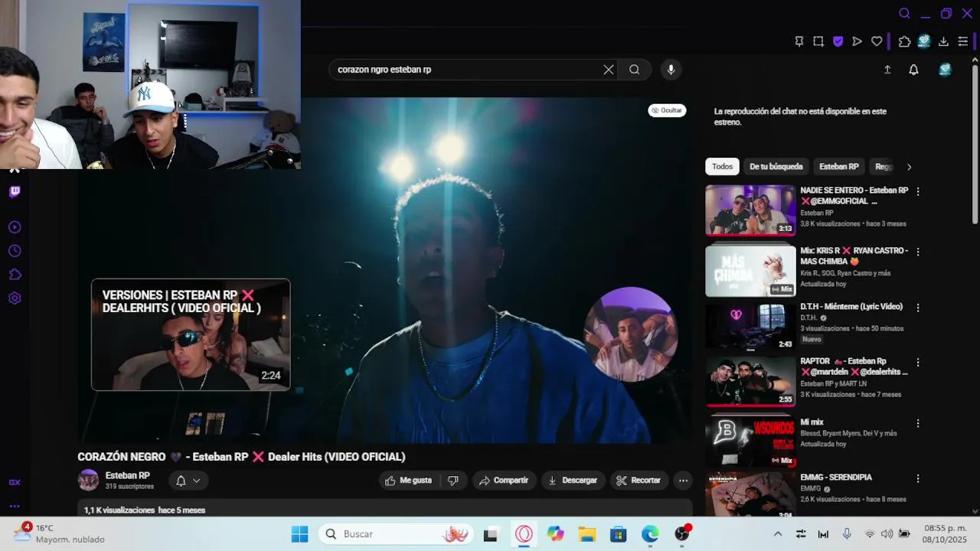The image size is (980, 551).
Task: Hide the end screen with Ocultar button
Action: coord(667,110)
